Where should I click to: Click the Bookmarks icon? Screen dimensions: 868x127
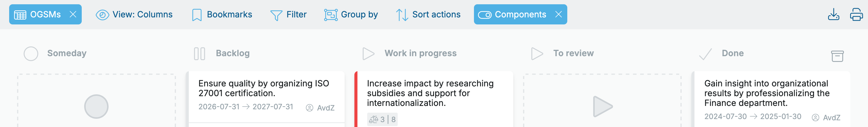click(197, 15)
